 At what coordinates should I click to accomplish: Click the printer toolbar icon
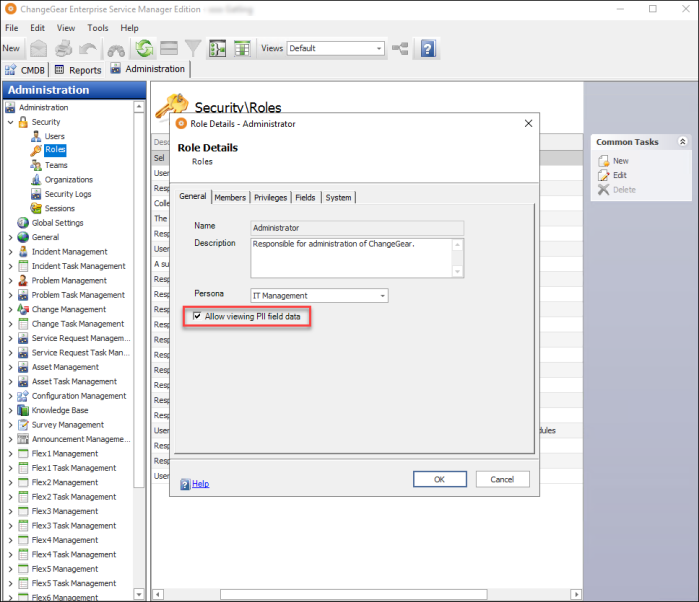(63, 49)
